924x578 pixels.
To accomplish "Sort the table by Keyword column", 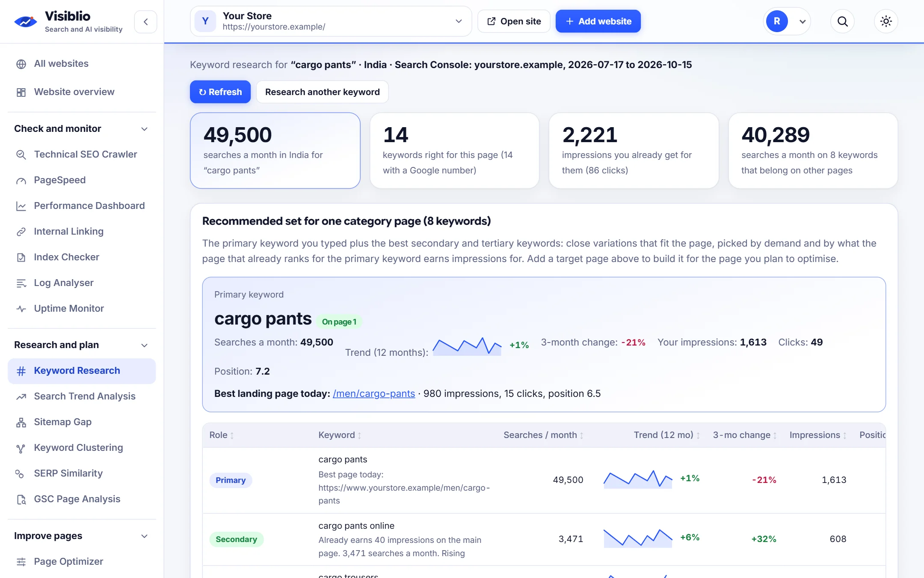I will [x=340, y=435].
